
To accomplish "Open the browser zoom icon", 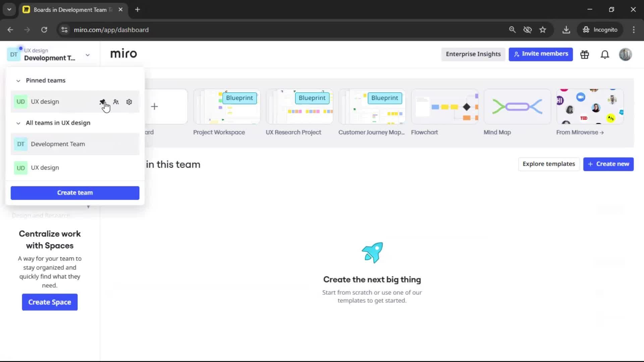I will 512,30.
